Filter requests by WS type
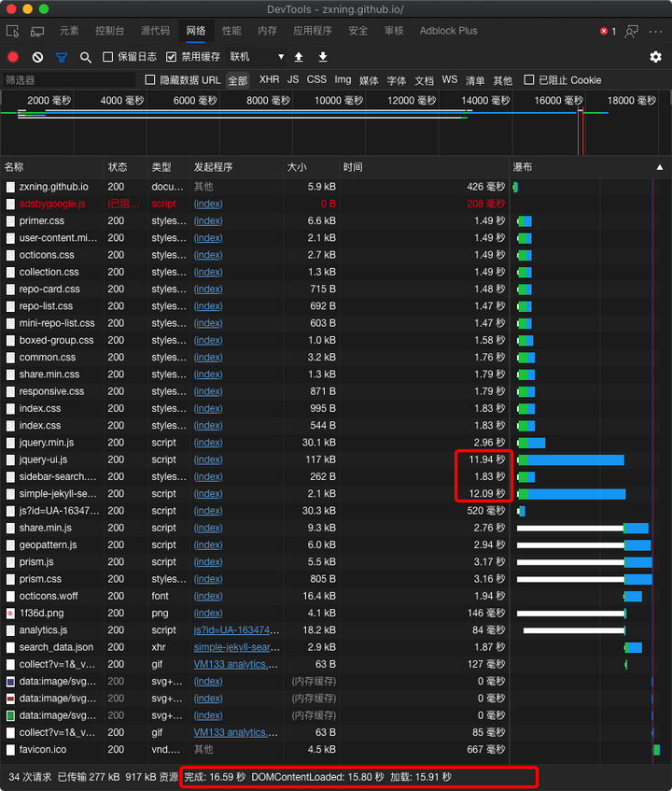This screenshot has width=672, height=791. [x=450, y=79]
